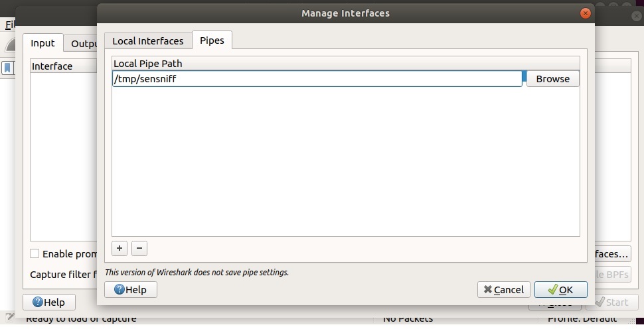Close the Manage Interfaces dialog
644x335 pixels.
tap(585, 13)
